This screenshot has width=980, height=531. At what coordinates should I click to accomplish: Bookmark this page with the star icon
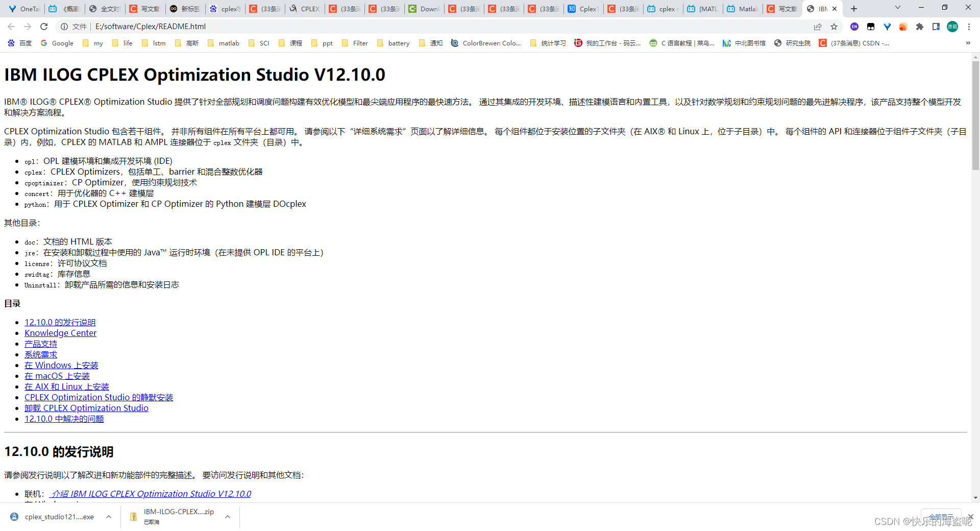click(834, 27)
